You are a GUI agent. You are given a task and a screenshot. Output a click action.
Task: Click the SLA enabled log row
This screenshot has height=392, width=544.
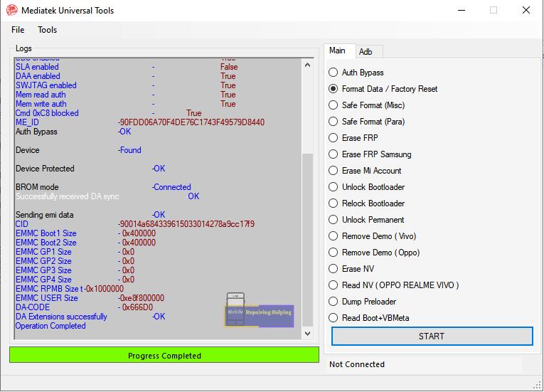127,67
